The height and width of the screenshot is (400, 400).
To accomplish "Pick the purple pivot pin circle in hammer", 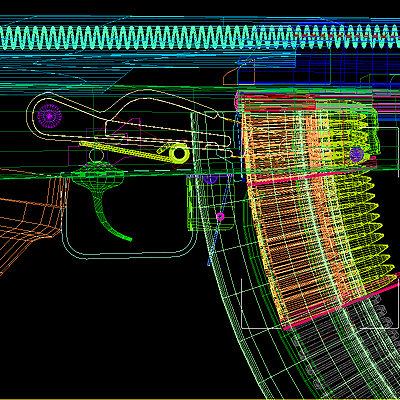I will [x=49, y=116].
